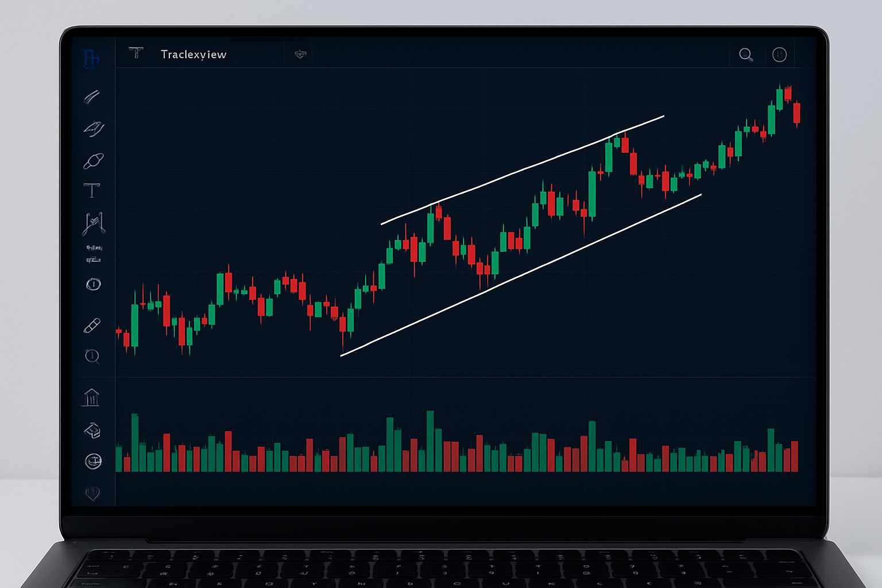Select the diagonal trend line drawing tool

(92, 96)
